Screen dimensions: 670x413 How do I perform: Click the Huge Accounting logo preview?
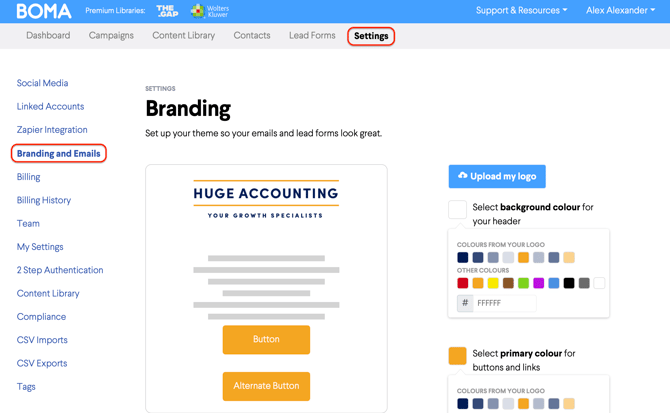(x=266, y=199)
